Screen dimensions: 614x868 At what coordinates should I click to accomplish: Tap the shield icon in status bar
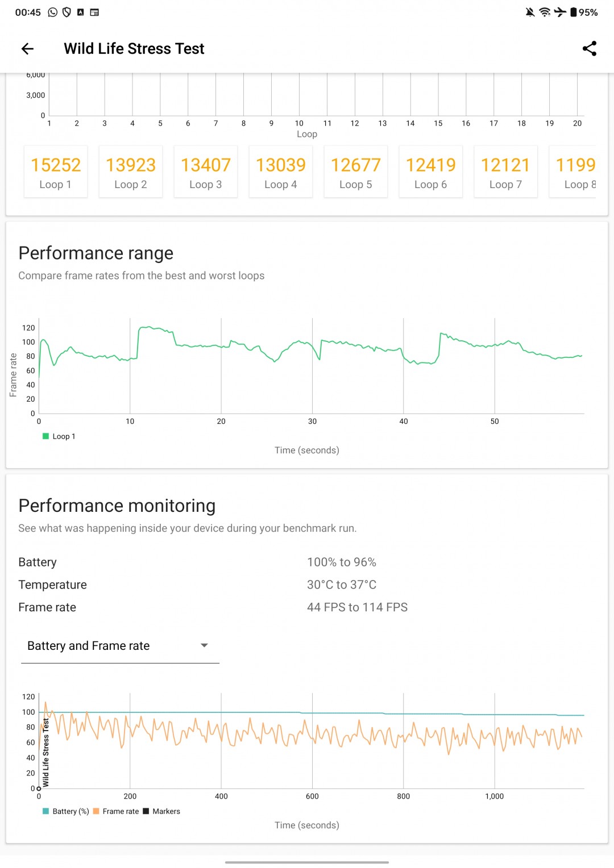tap(67, 12)
